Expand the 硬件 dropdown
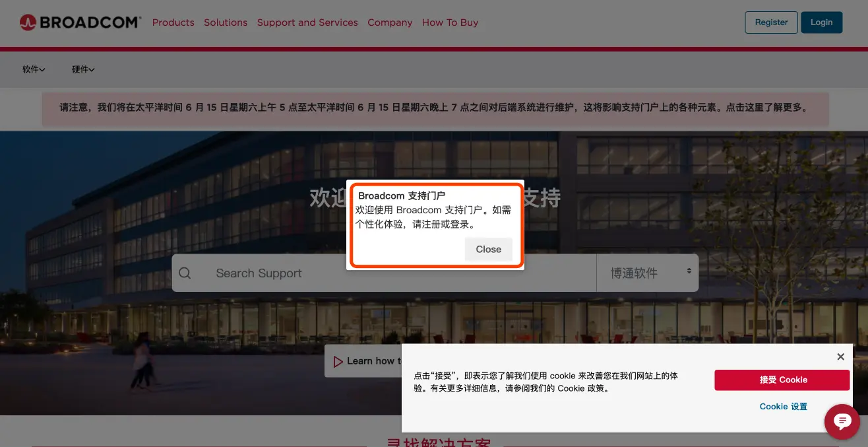868x447 pixels. coord(83,69)
